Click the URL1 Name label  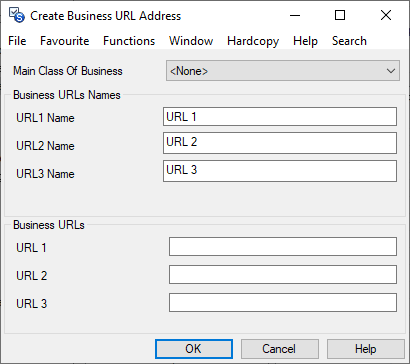[x=45, y=118]
